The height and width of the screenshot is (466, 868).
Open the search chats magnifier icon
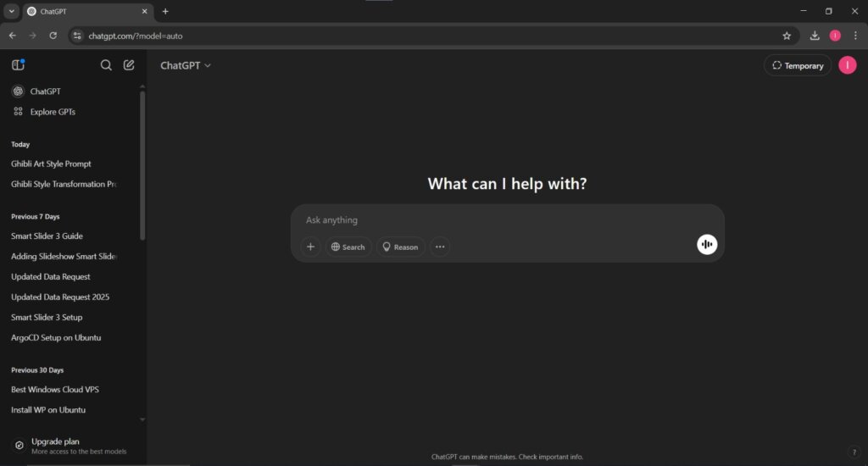coord(106,65)
